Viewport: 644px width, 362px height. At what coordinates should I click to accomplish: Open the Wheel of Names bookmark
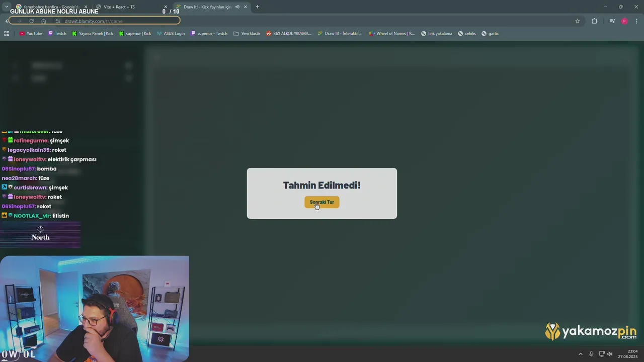(391, 34)
